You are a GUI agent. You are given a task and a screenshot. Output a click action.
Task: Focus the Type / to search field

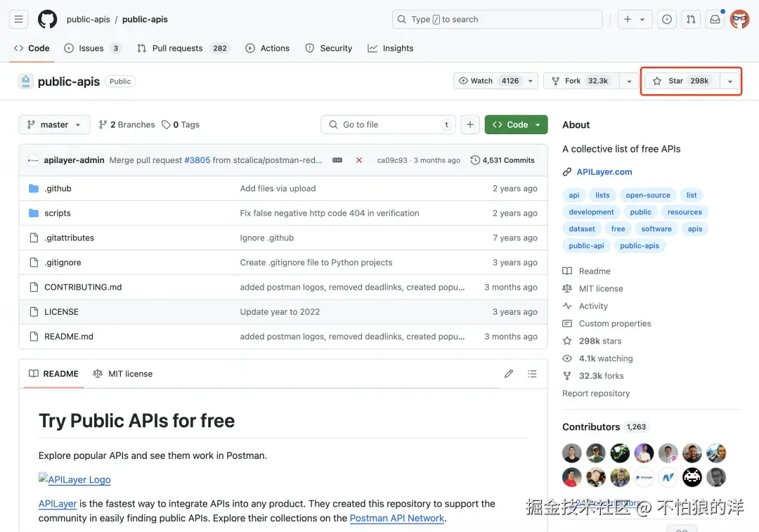coord(497,20)
